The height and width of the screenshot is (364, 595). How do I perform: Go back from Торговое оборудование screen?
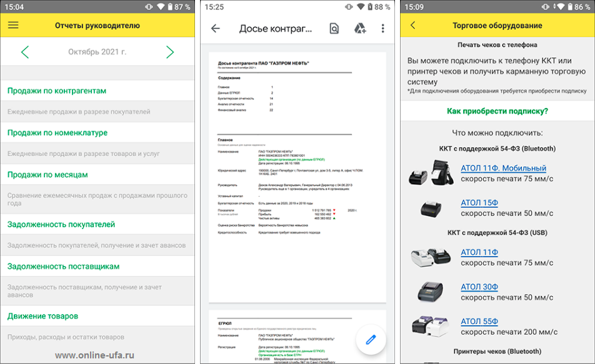point(412,26)
